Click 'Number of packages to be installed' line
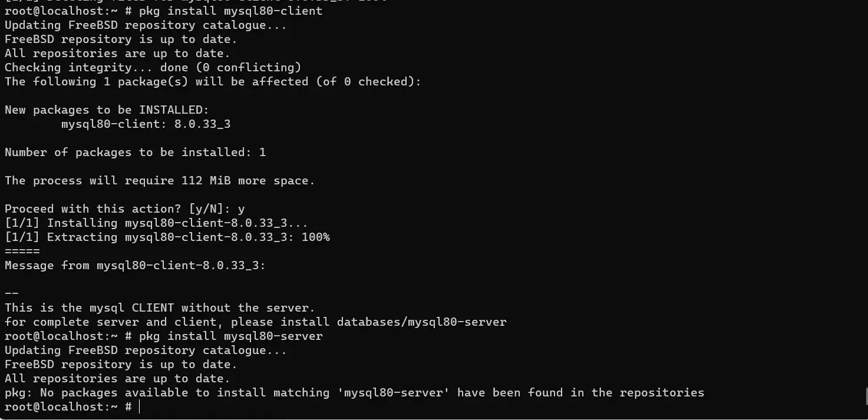The image size is (868, 420). click(x=135, y=152)
